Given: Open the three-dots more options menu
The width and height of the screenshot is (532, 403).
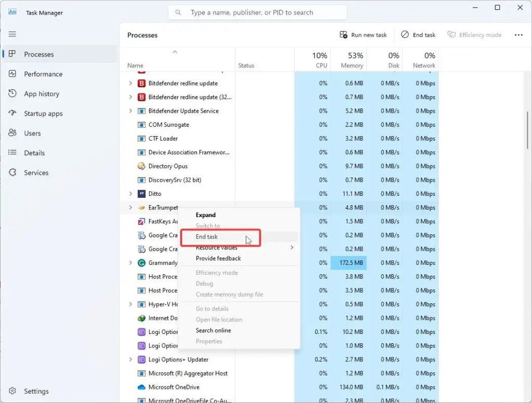Looking at the screenshot, I should pos(518,35).
